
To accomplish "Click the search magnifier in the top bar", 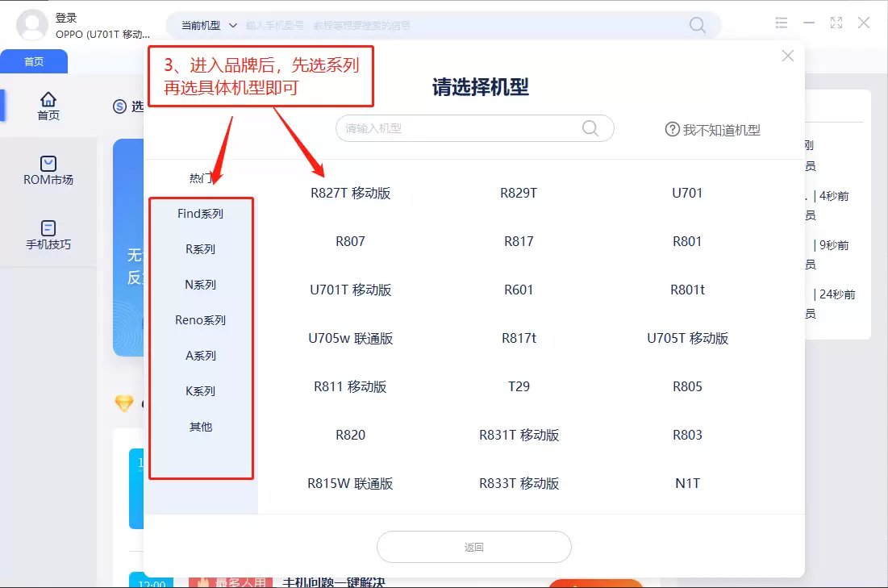I will pos(696,25).
